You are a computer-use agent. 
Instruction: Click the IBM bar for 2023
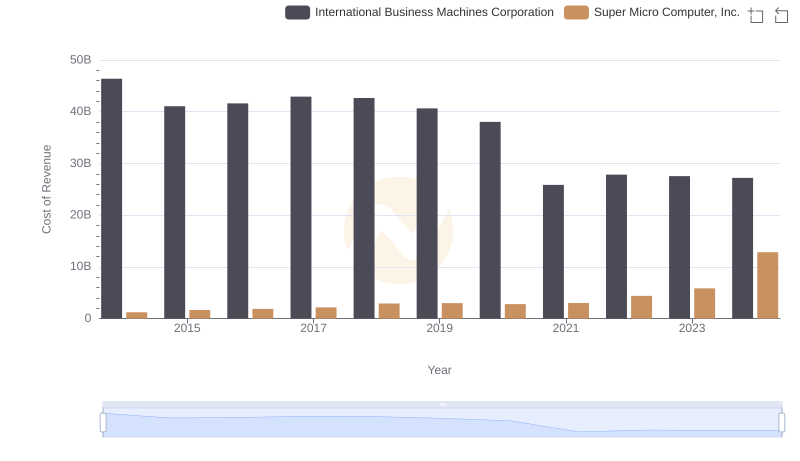(x=680, y=247)
